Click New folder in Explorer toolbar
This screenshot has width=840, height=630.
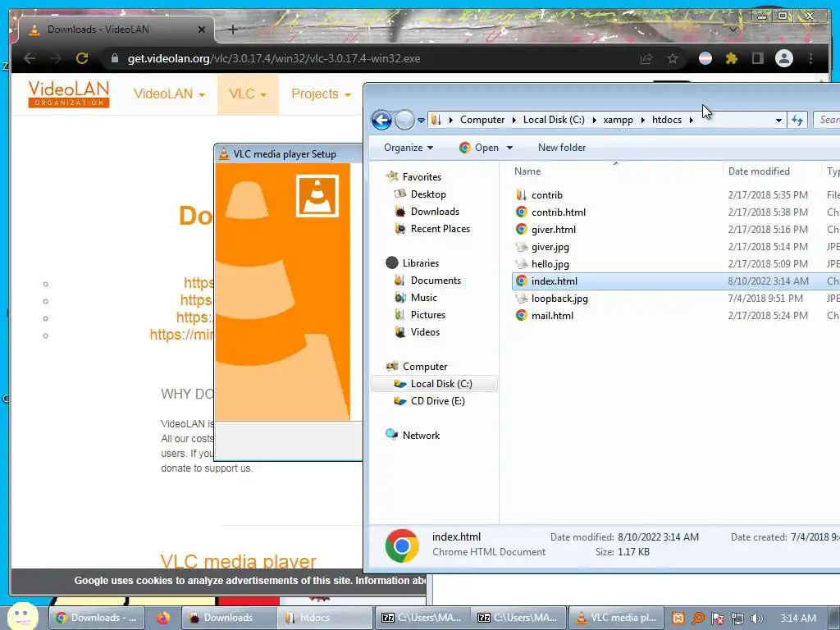(561, 148)
